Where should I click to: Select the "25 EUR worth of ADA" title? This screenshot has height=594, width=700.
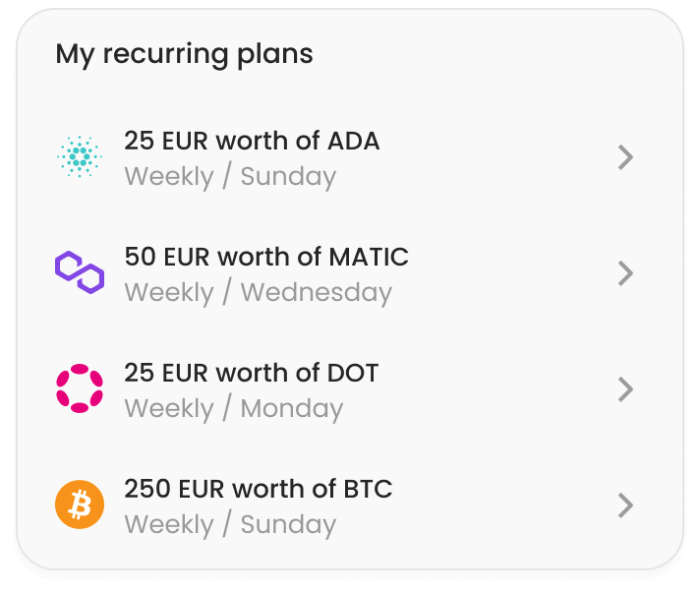[252, 141]
